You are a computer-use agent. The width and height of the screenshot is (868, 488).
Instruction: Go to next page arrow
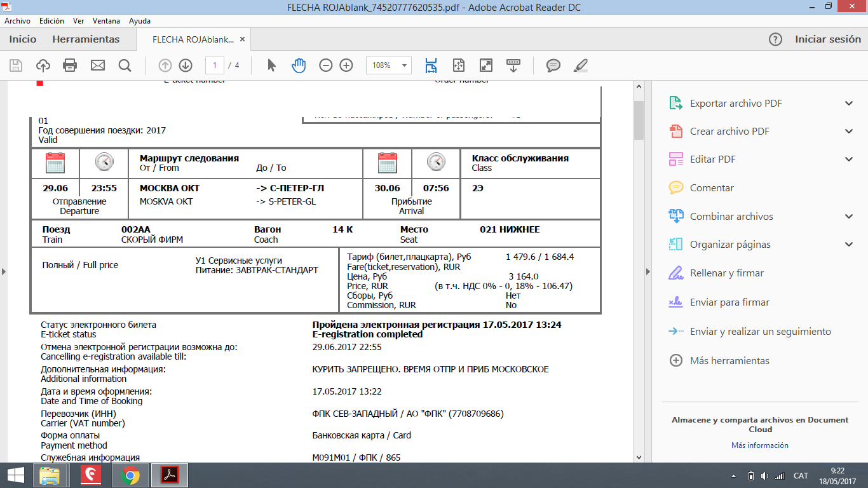click(186, 65)
